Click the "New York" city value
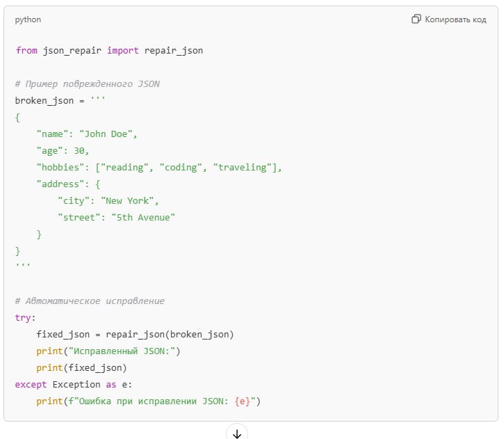Viewport: 504px width, 439px height. [127, 200]
